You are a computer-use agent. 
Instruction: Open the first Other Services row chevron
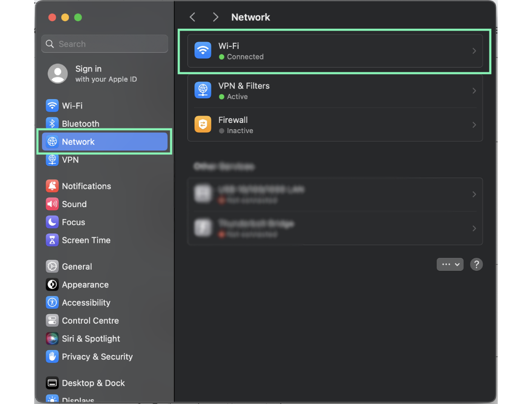pyautogui.click(x=474, y=194)
